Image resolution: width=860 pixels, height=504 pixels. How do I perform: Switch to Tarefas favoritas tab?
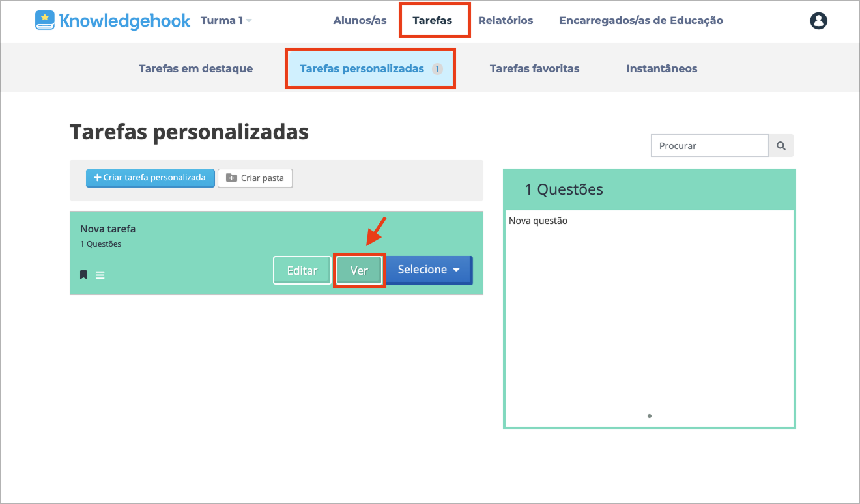[x=534, y=68]
